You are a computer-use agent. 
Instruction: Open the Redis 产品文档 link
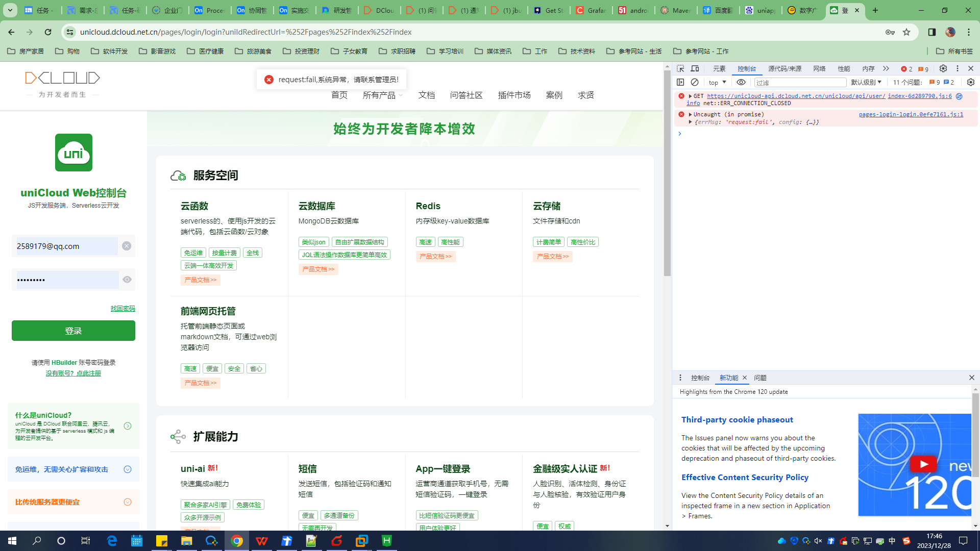coord(435,257)
